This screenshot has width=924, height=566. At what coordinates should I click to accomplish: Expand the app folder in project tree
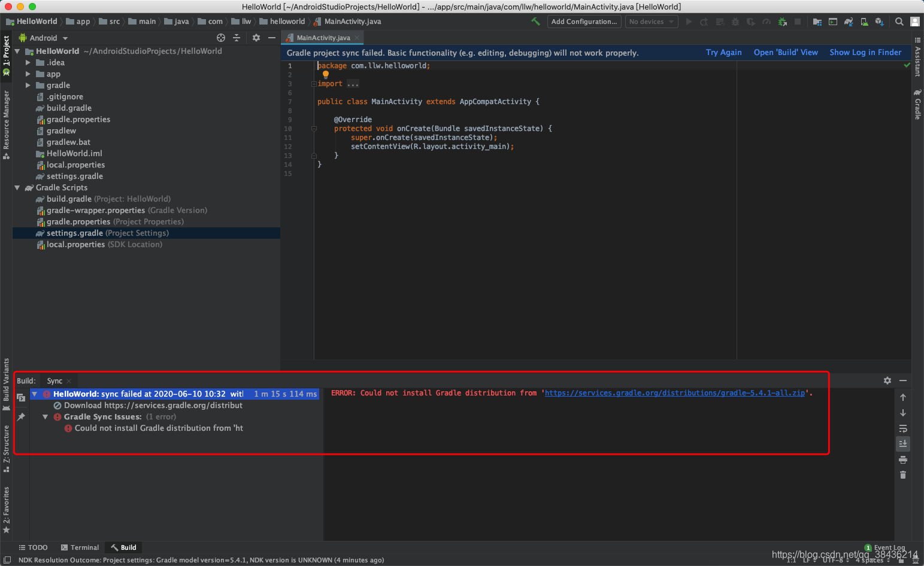pyautogui.click(x=28, y=74)
